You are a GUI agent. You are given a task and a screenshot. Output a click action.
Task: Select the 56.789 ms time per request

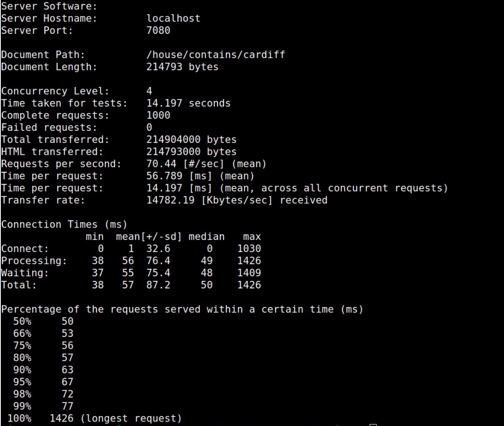164,176
